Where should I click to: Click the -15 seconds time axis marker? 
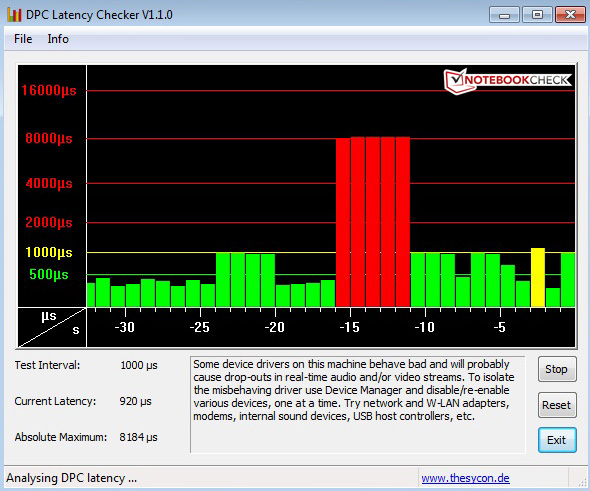[x=350, y=327]
